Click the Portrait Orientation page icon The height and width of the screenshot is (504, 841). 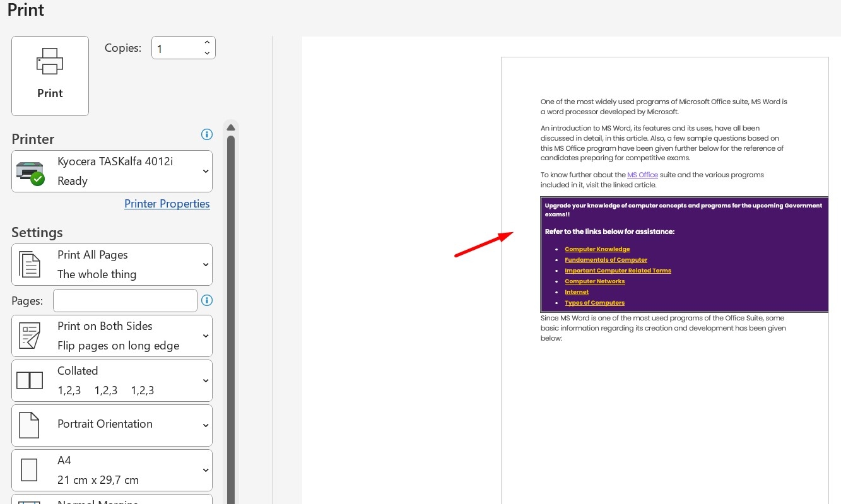[x=29, y=425]
